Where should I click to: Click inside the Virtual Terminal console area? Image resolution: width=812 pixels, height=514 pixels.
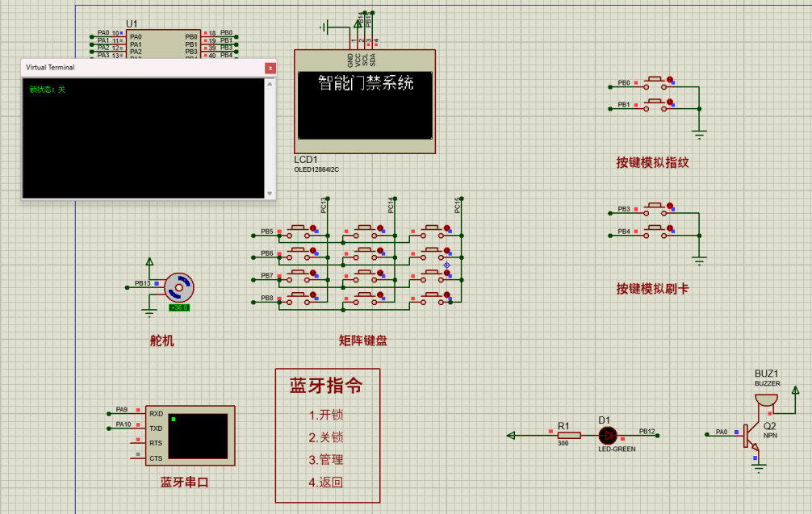click(145, 137)
